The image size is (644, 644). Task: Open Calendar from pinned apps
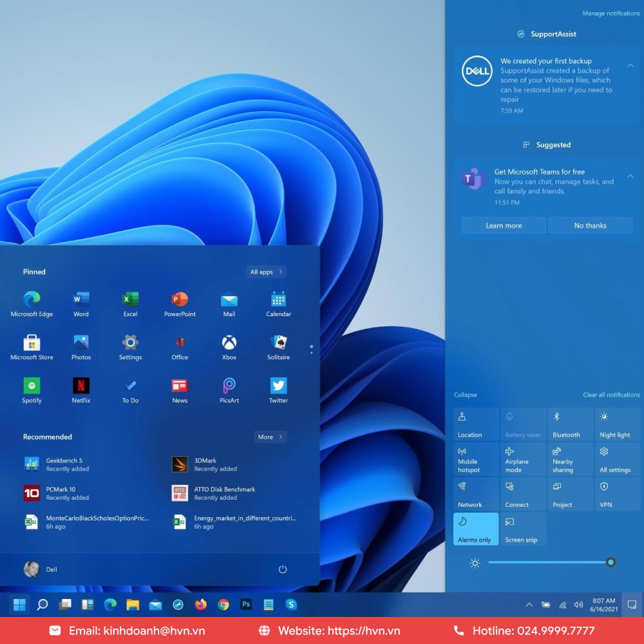click(x=278, y=303)
